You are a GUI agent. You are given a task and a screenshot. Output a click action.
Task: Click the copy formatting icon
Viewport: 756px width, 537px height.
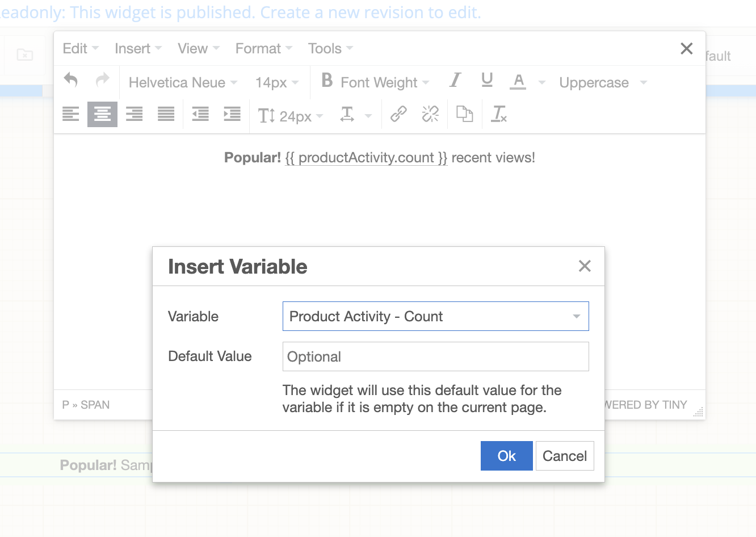[465, 114]
